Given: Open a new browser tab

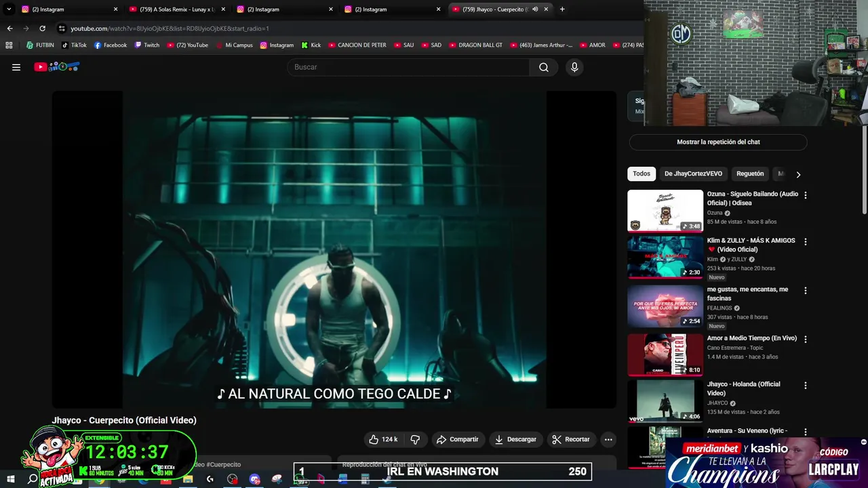Looking at the screenshot, I should (x=562, y=9).
